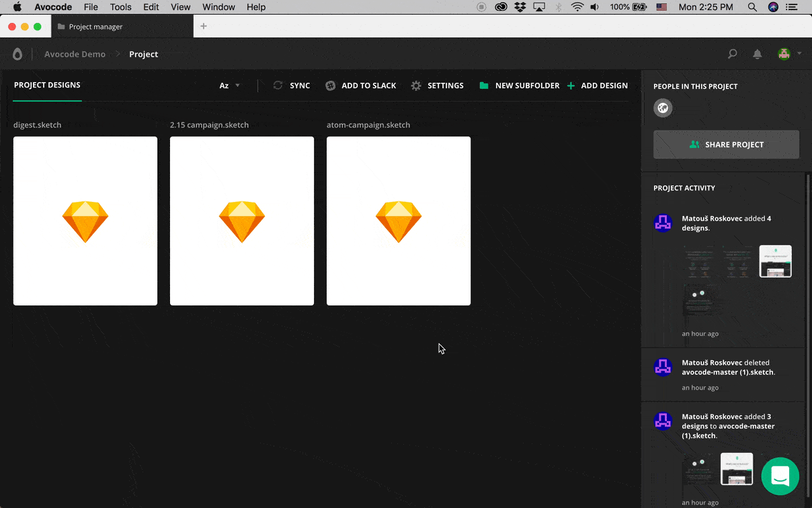Open the Siri menu bar icon

click(x=773, y=7)
